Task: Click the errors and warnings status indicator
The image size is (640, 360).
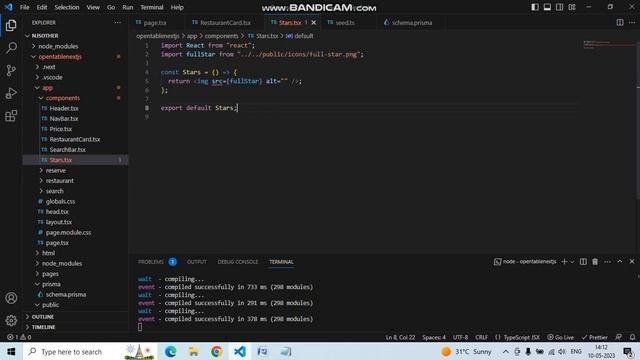Action: tap(19, 337)
